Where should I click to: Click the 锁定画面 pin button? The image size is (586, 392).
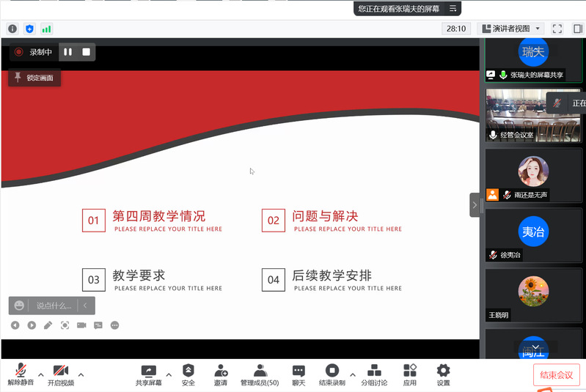click(34, 77)
